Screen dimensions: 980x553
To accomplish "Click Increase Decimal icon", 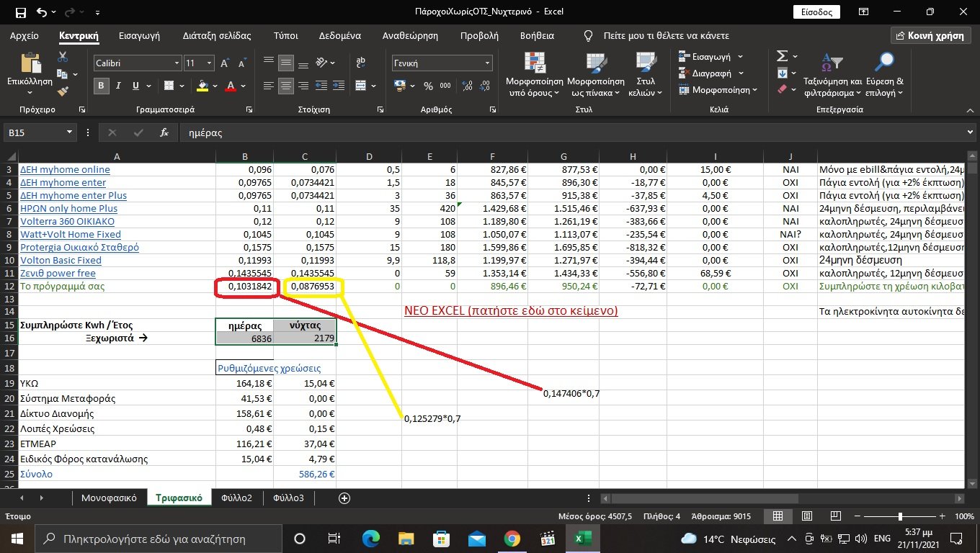I will tap(466, 86).
